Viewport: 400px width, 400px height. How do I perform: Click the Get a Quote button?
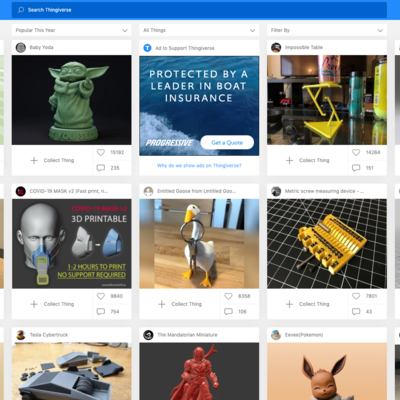pyautogui.click(x=227, y=143)
